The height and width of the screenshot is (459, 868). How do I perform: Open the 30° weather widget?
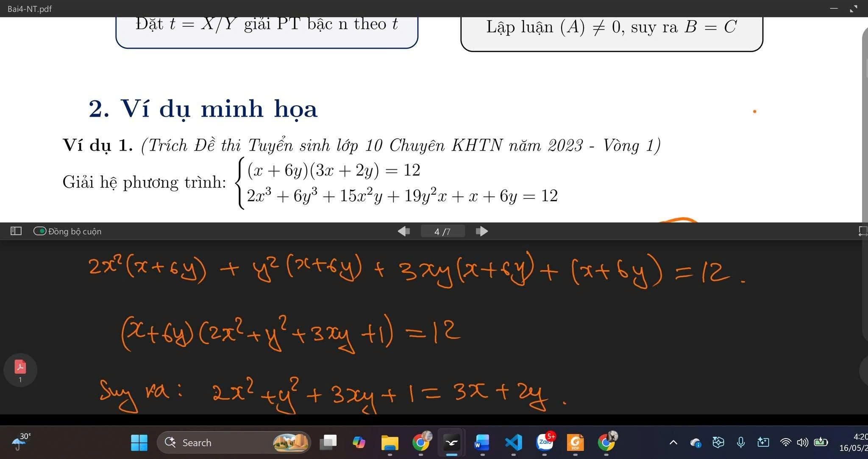[x=20, y=442]
